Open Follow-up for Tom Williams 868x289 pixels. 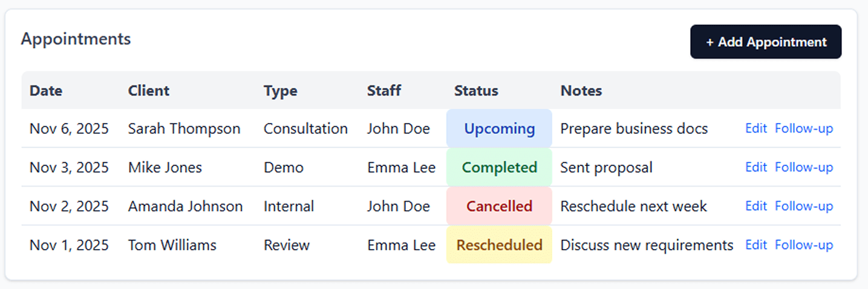[x=803, y=245]
